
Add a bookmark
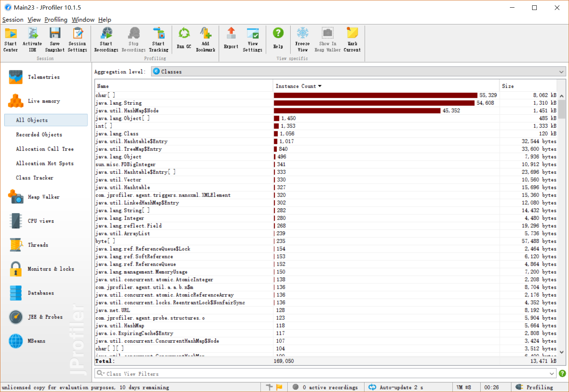[x=205, y=40]
